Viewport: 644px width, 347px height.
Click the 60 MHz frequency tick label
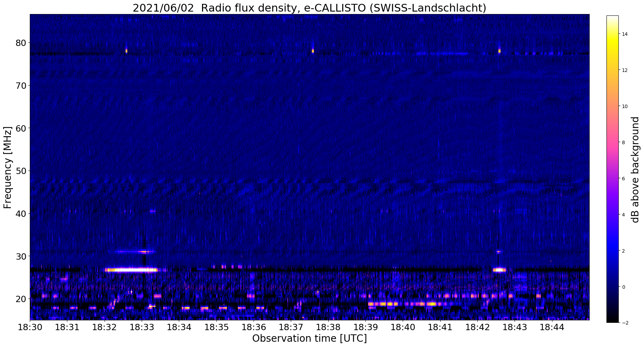tap(21, 128)
